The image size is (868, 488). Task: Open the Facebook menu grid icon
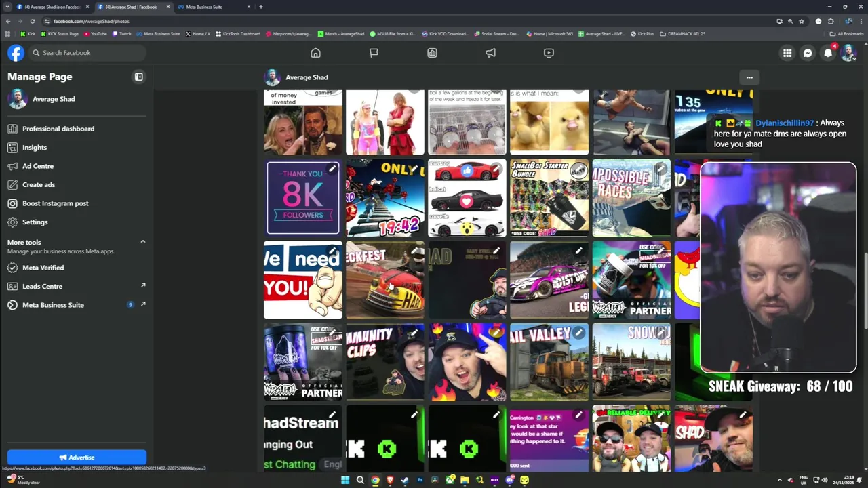coord(787,53)
